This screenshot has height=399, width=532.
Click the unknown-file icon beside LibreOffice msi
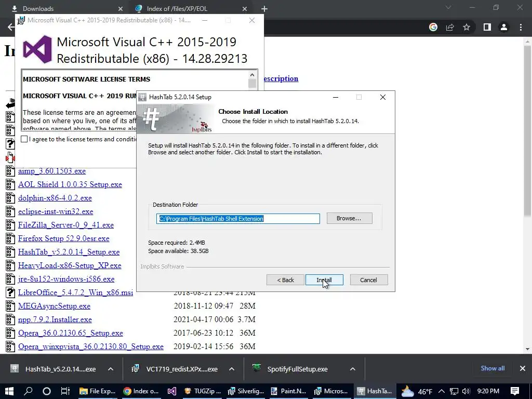point(10,292)
